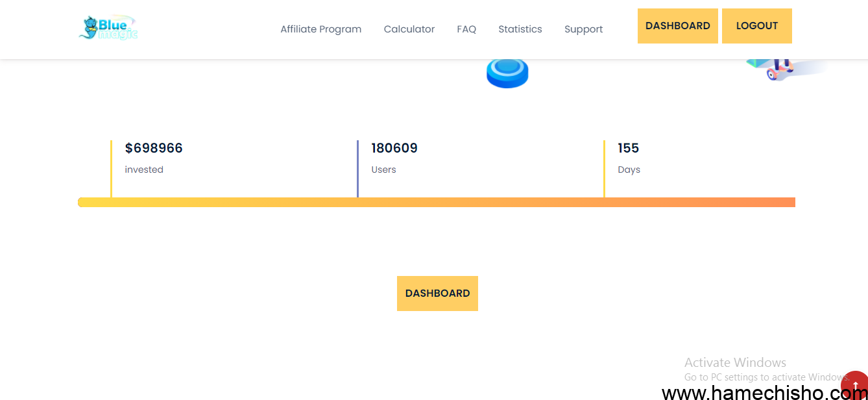Click the purple divider beside Users stat

[x=357, y=168]
